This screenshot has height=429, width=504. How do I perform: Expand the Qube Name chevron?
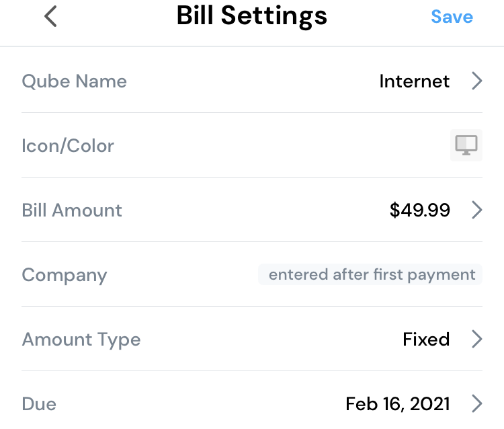pos(477,81)
